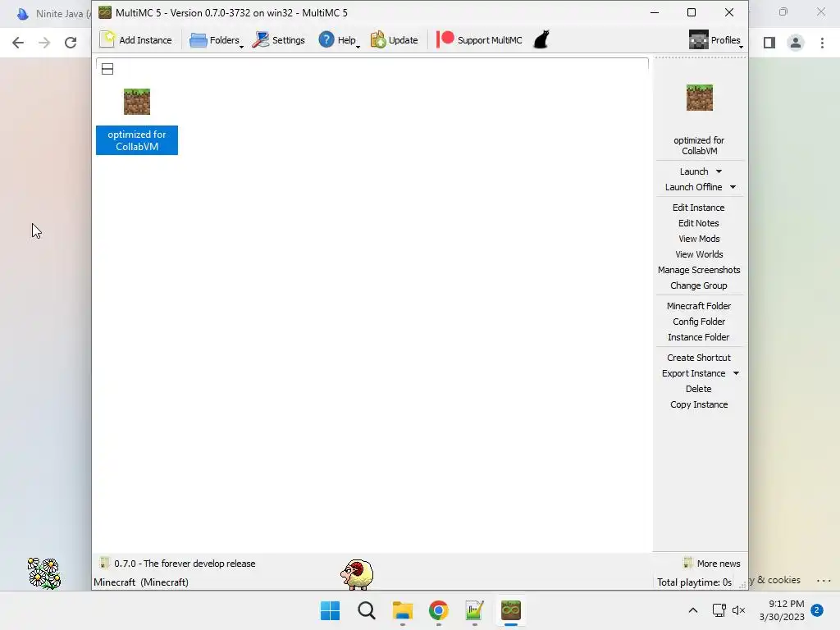Expand the Export Instance dropdown arrow

coord(736,373)
